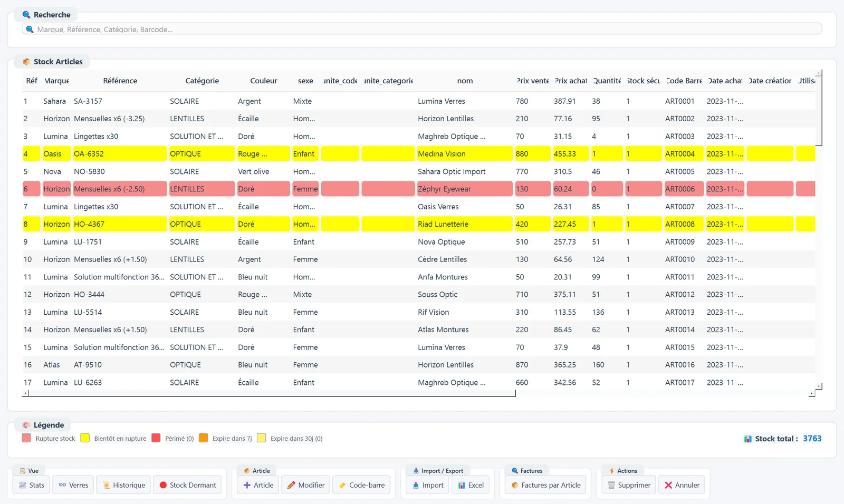Click the Rupture stock legend swatch
This screenshot has height=504, width=844.
pos(26,438)
